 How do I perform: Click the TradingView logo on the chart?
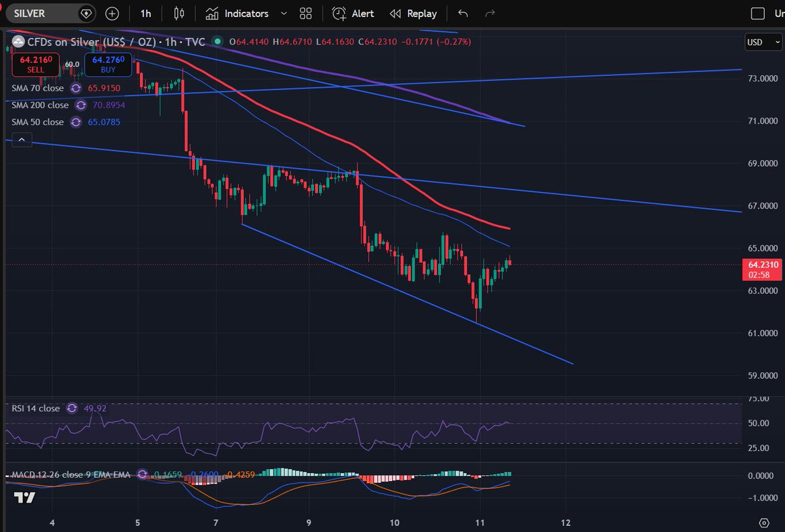[x=25, y=497]
